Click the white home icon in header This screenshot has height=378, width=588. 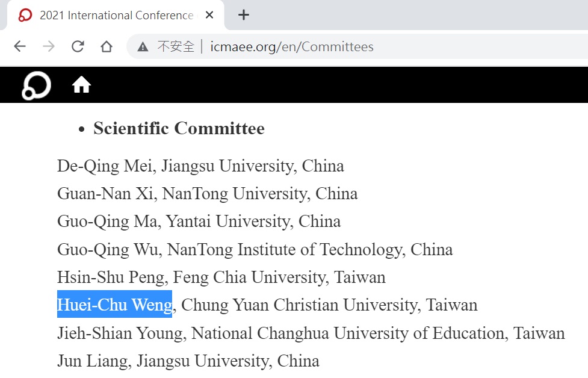coord(81,85)
